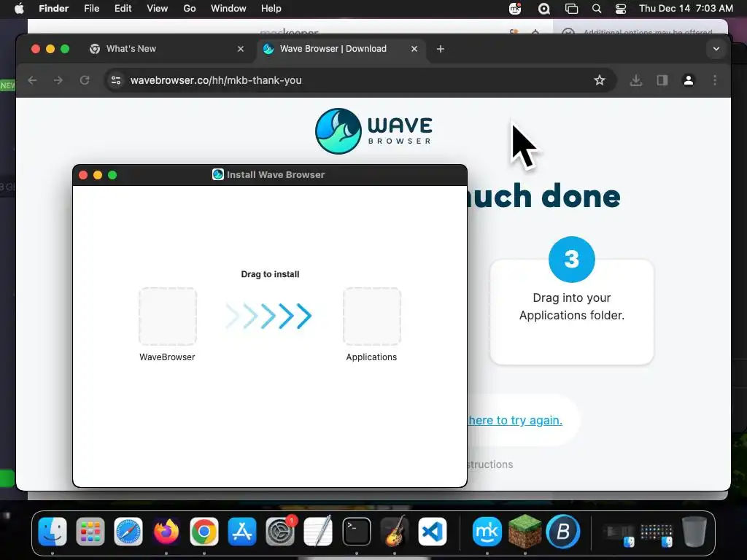
Task: Launch Firefox from the dock
Action: pos(166,532)
